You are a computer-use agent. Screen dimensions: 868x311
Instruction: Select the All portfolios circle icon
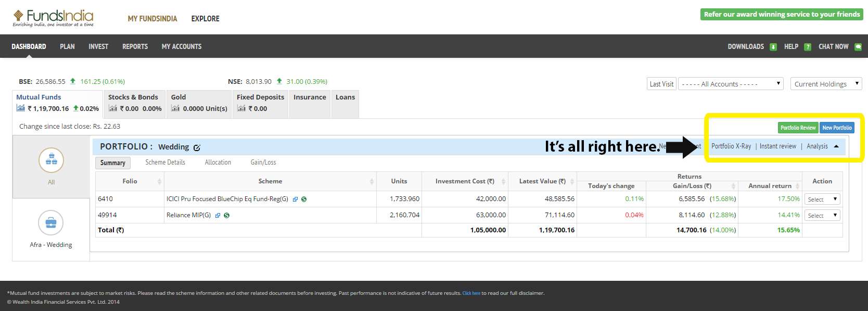coord(51,160)
